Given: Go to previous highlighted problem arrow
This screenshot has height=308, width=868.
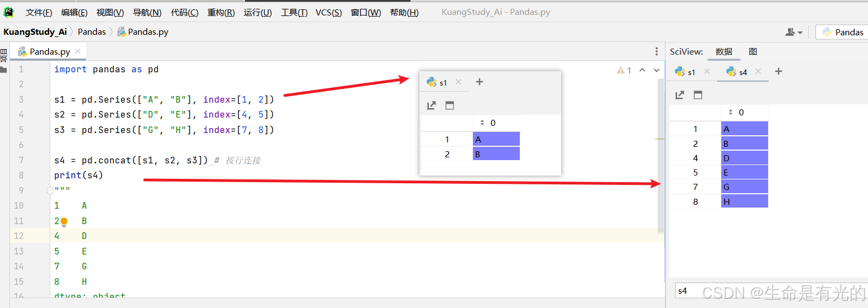Looking at the screenshot, I should click(x=642, y=70).
